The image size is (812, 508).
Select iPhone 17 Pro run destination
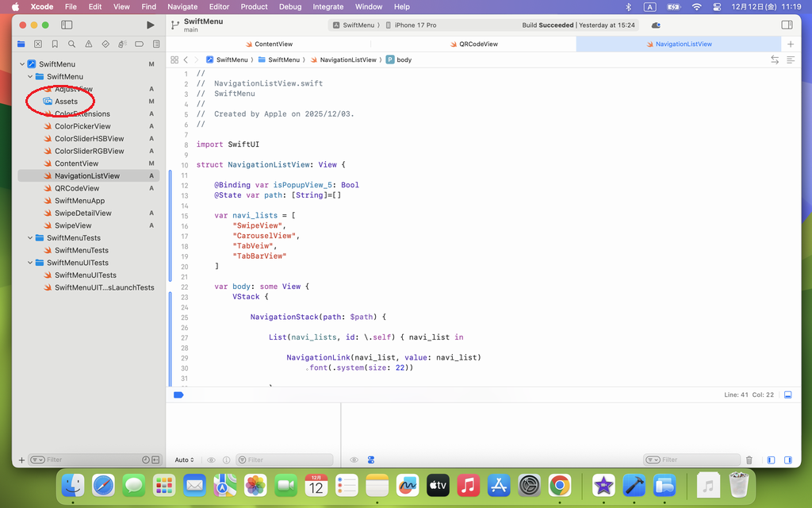[415, 25]
